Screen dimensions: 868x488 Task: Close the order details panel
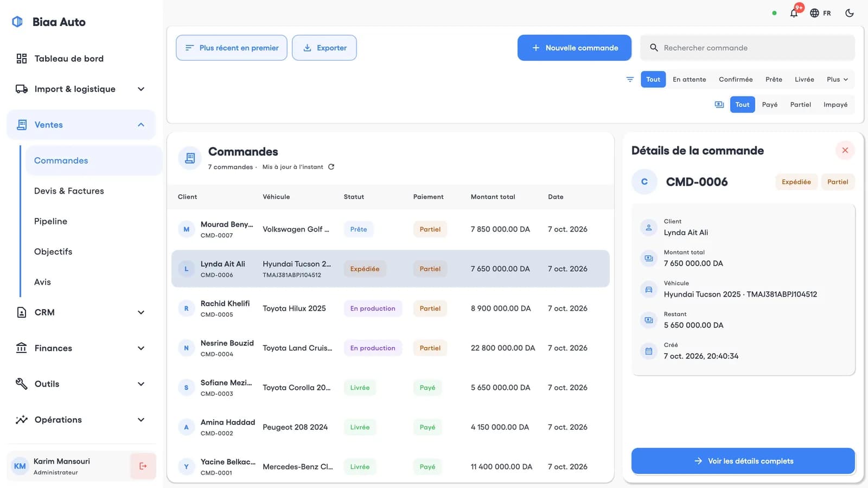click(x=845, y=150)
